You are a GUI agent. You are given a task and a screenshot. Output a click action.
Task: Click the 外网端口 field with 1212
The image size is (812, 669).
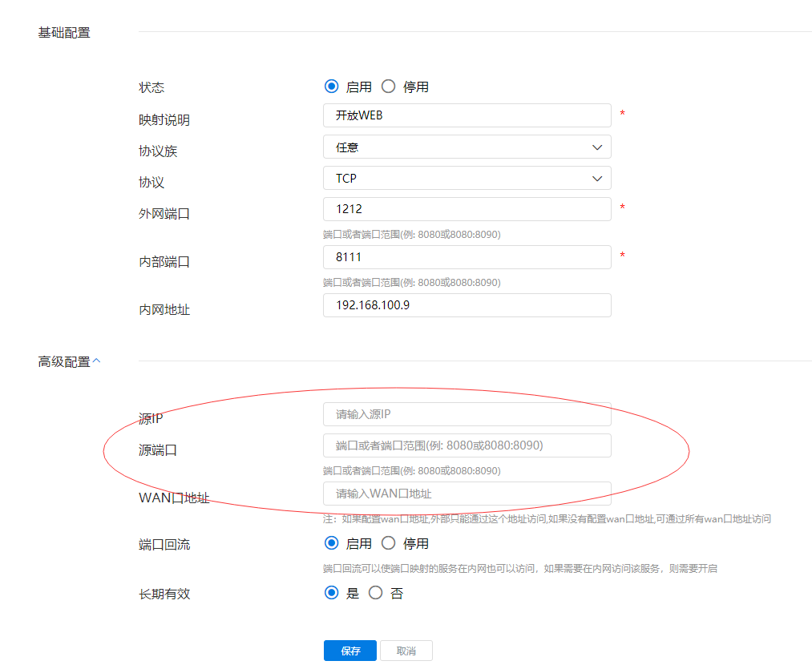click(x=467, y=209)
